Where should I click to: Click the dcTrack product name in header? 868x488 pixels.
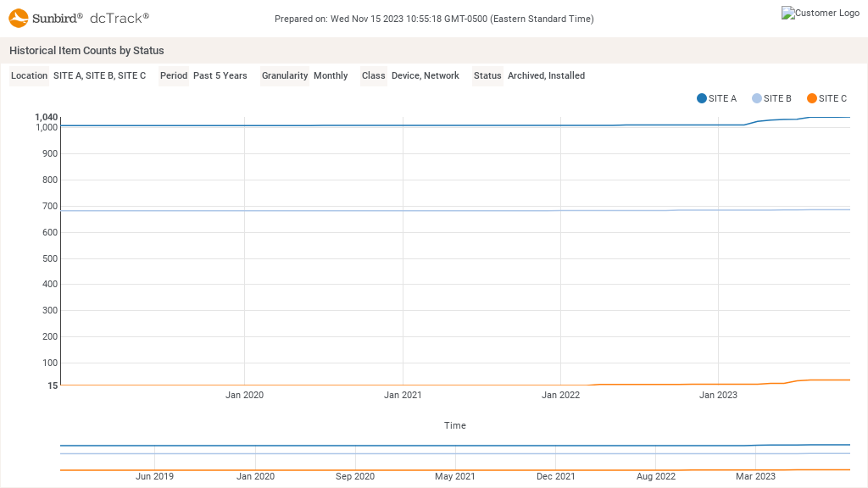[119, 18]
